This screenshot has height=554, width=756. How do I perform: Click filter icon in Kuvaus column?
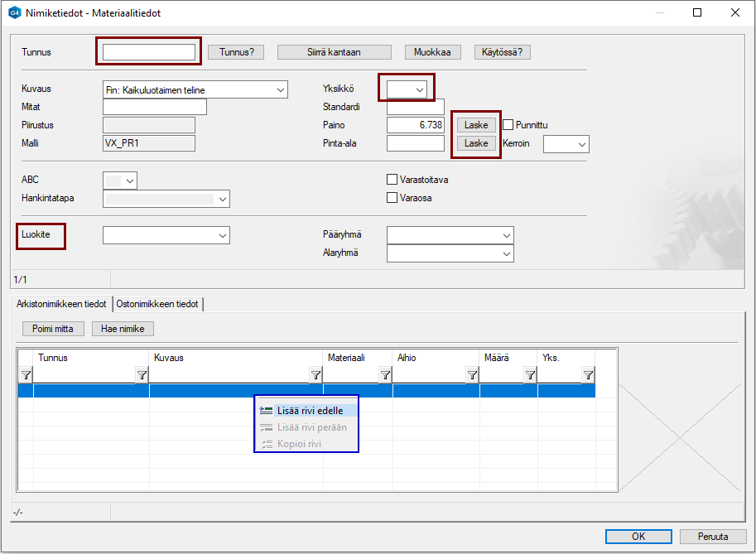tap(315, 376)
